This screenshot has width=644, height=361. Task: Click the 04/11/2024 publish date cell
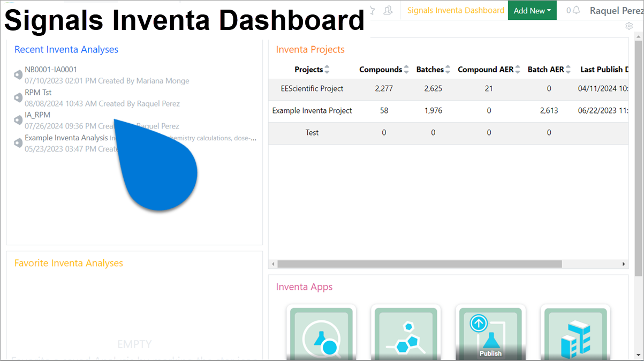tap(603, 88)
